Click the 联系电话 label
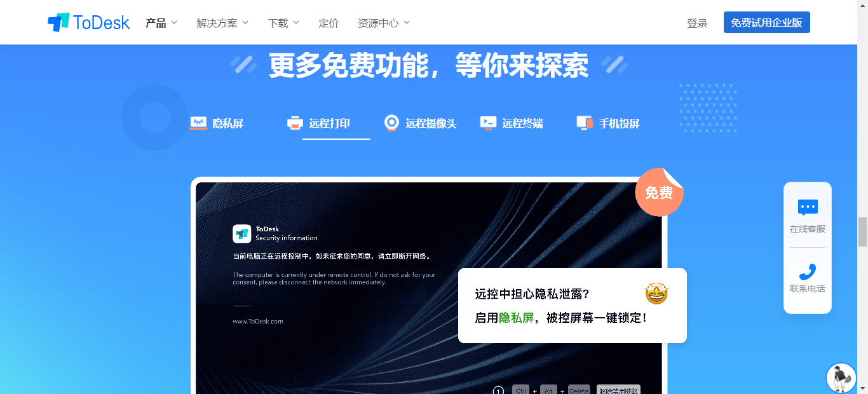The height and width of the screenshot is (394, 868). [x=808, y=289]
